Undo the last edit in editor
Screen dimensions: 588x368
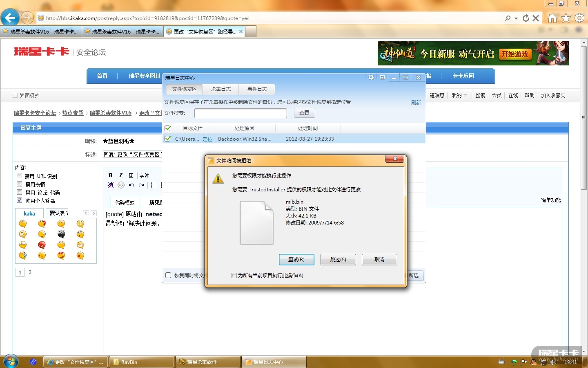pyautogui.click(x=131, y=185)
